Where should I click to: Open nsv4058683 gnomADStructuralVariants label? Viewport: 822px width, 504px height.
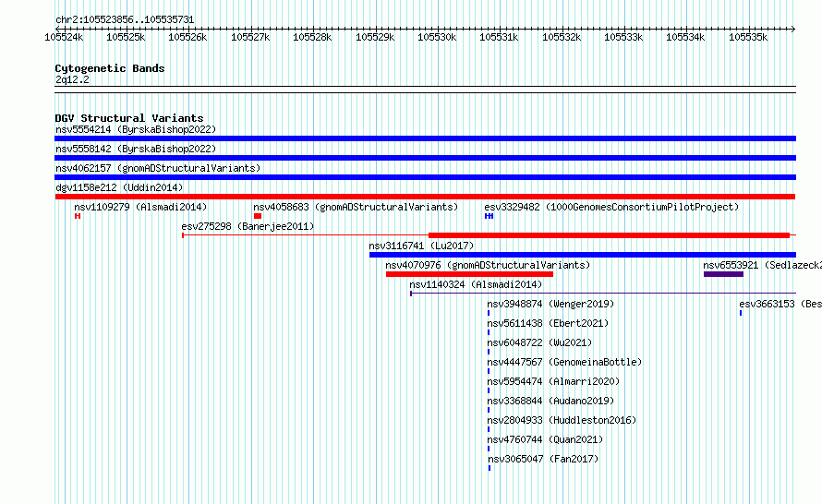point(356,207)
